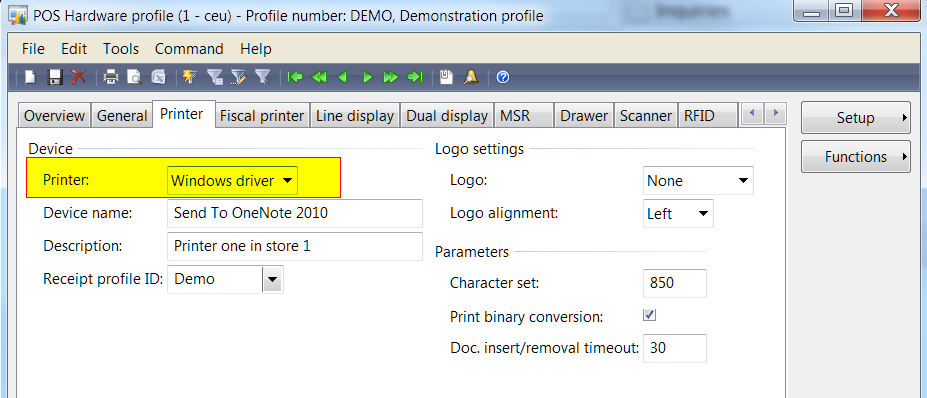
Task: Switch to the Fiscal printer tab
Action: tap(262, 116)
